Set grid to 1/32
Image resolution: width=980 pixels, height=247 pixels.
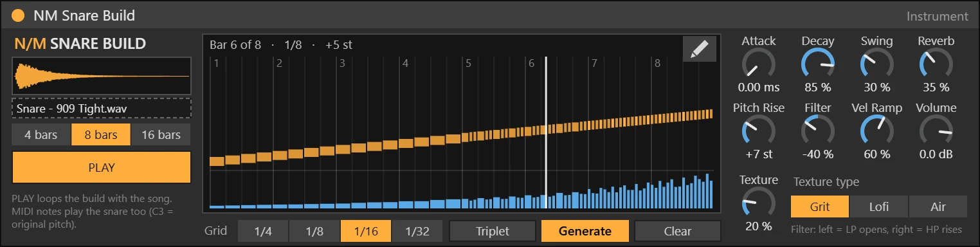pyautogui.click(x=417, y=232)
